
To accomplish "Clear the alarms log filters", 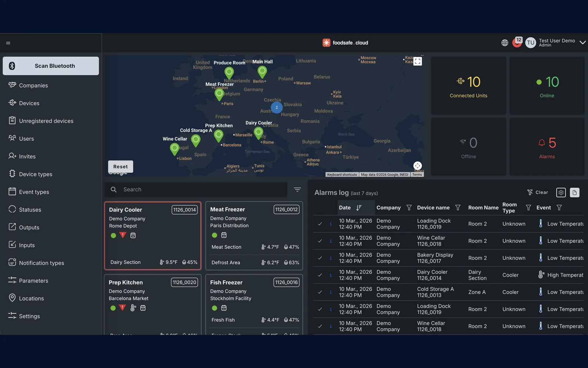I will click(537, 192).
